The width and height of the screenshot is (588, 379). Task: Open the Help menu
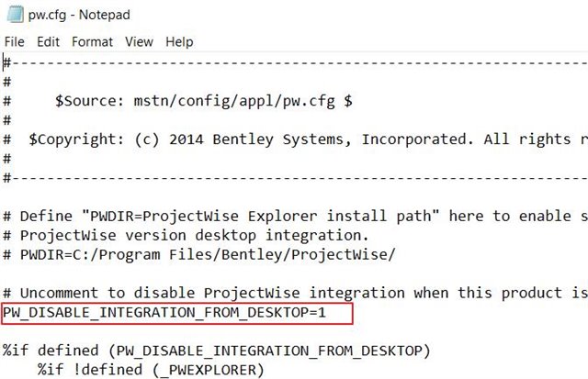(x=180, y=41)
